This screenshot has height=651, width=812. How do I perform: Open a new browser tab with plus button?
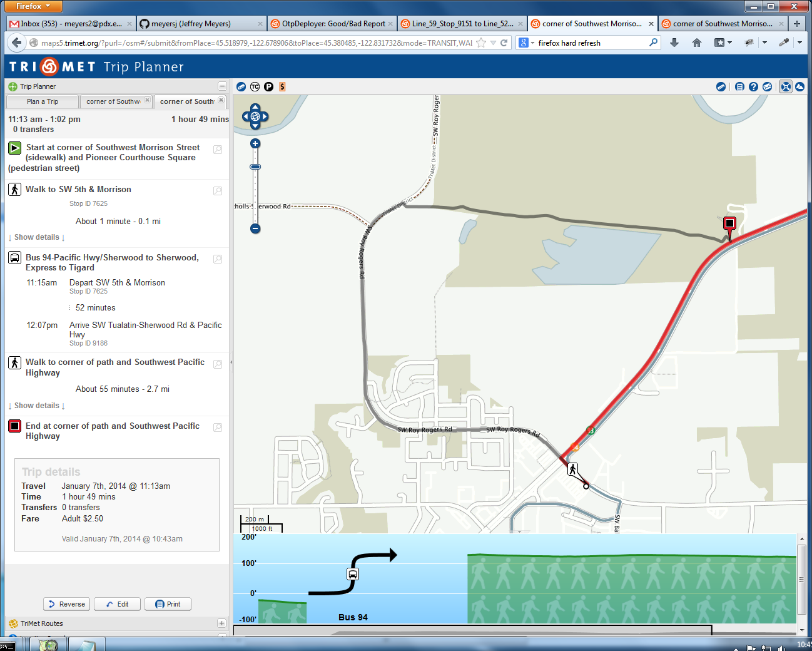pos(797,24)
